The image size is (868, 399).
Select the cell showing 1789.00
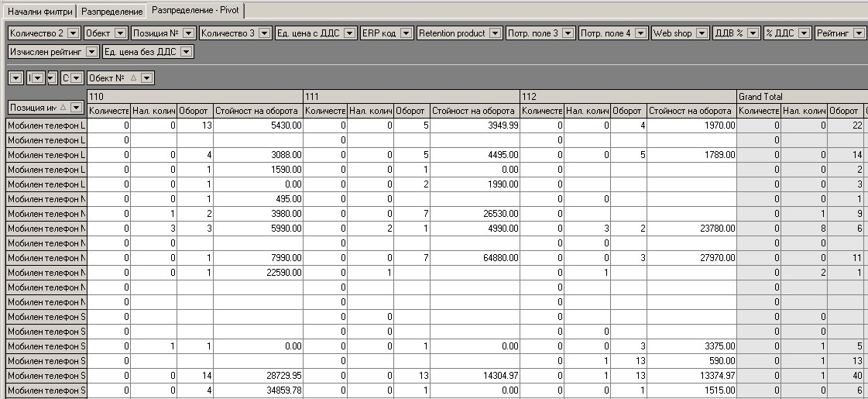click(x=691, y=155)
